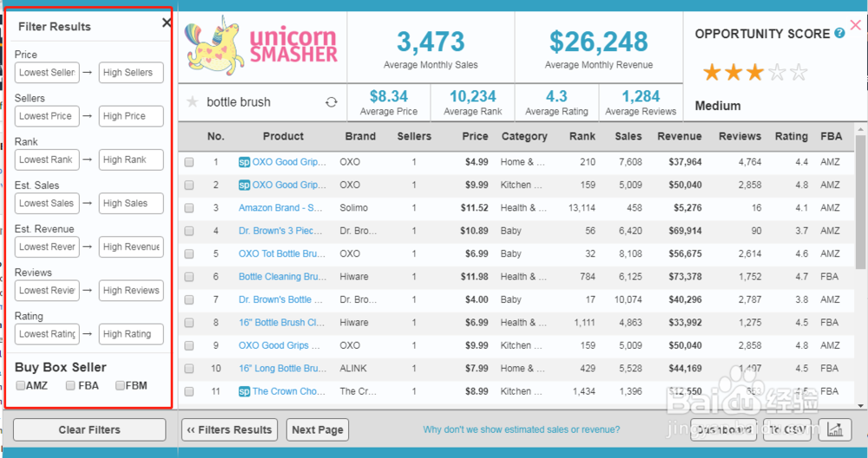This screenshot has height=458, width=868.
Task: Click the High Price input field
Action: (131, 116)
